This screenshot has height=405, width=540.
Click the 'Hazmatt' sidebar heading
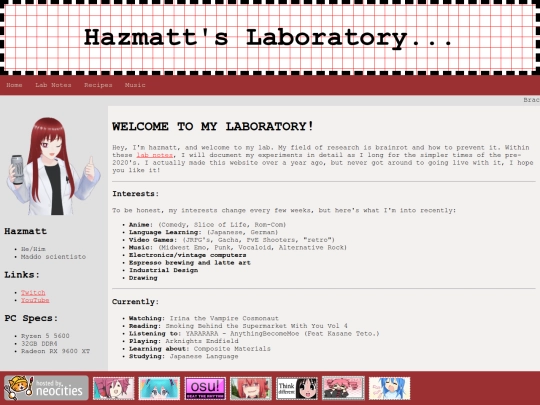25,231
